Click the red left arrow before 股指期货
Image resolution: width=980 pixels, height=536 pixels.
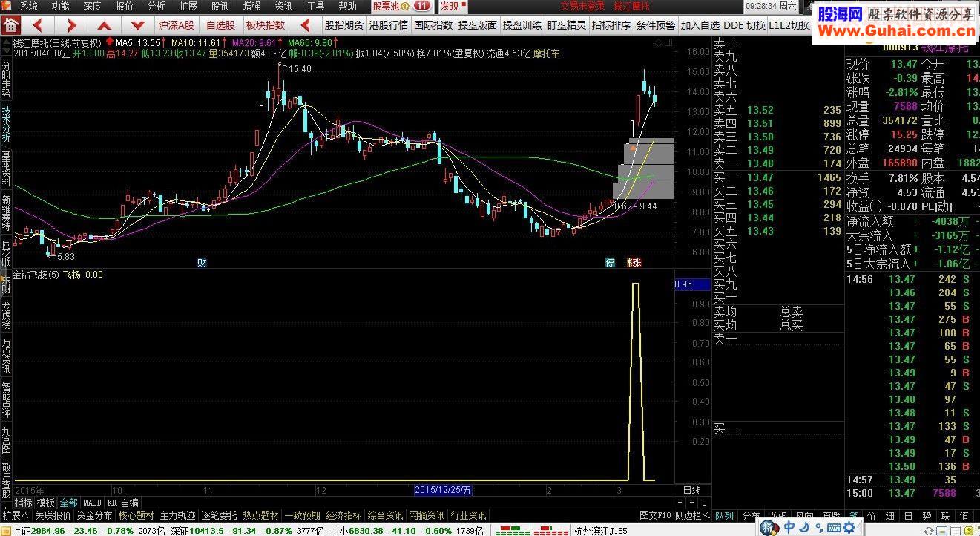304,24
